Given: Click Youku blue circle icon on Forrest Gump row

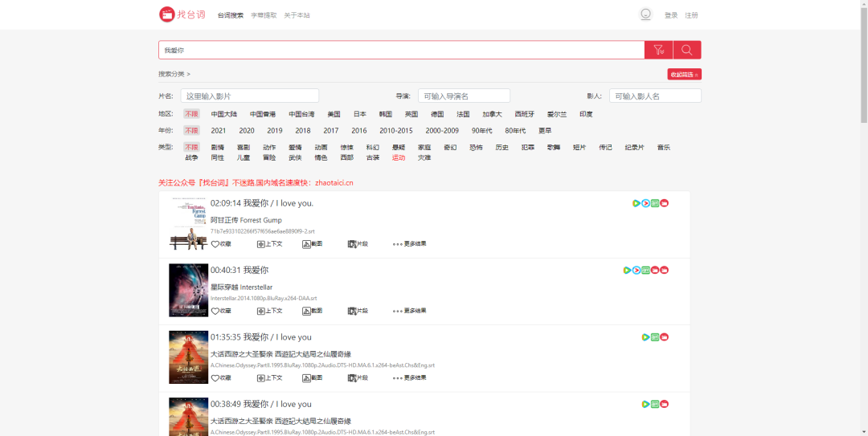Looking at the screenshot, I should pyautogui.click(x=645, y=203).
